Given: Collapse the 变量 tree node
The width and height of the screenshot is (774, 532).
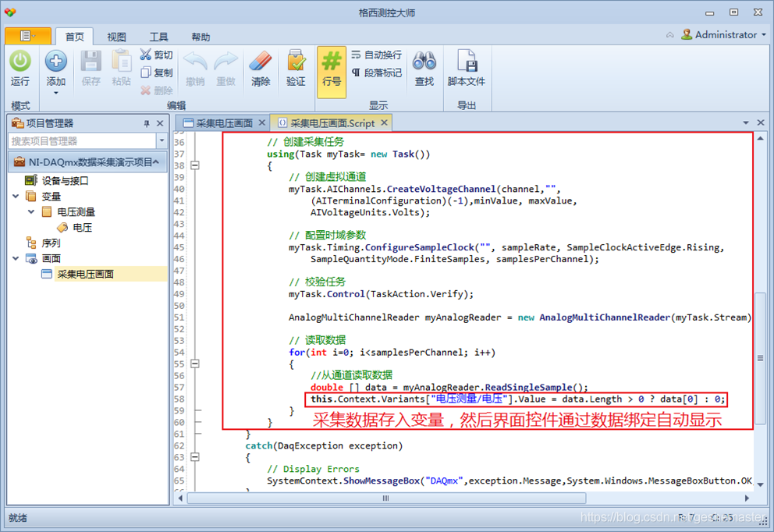Looking at the screenshot, I should [x=16, y=197].
